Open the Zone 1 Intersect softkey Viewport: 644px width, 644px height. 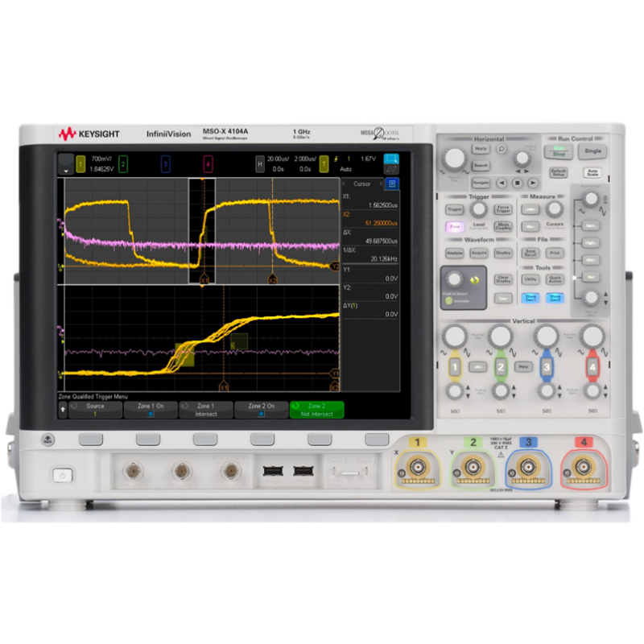tap(206, 410)
